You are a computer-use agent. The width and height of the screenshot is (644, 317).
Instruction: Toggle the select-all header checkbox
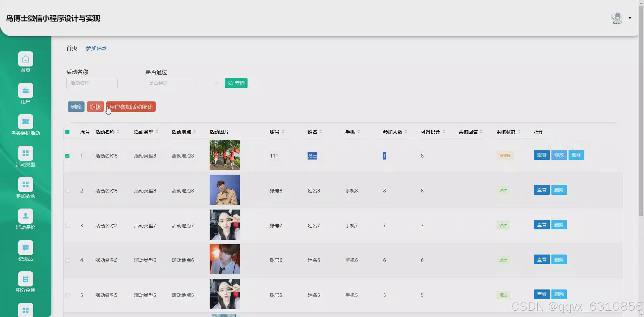(x=67, y=132)
